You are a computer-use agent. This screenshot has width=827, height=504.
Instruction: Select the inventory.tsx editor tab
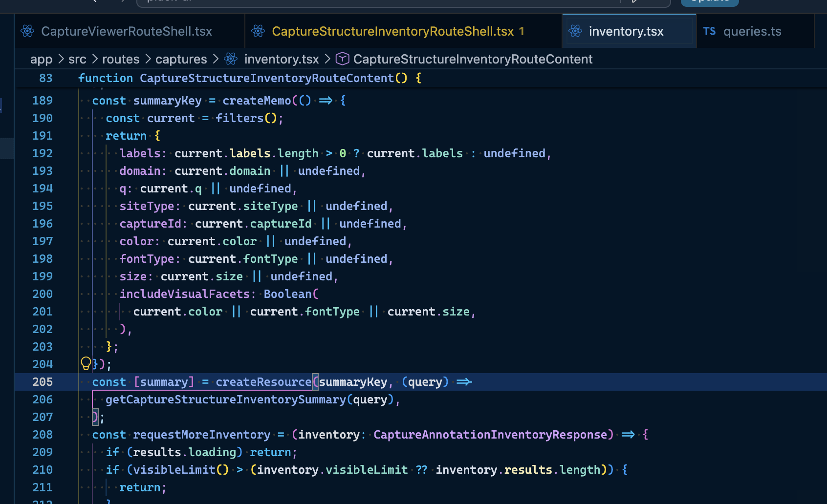tap(629, 31)
